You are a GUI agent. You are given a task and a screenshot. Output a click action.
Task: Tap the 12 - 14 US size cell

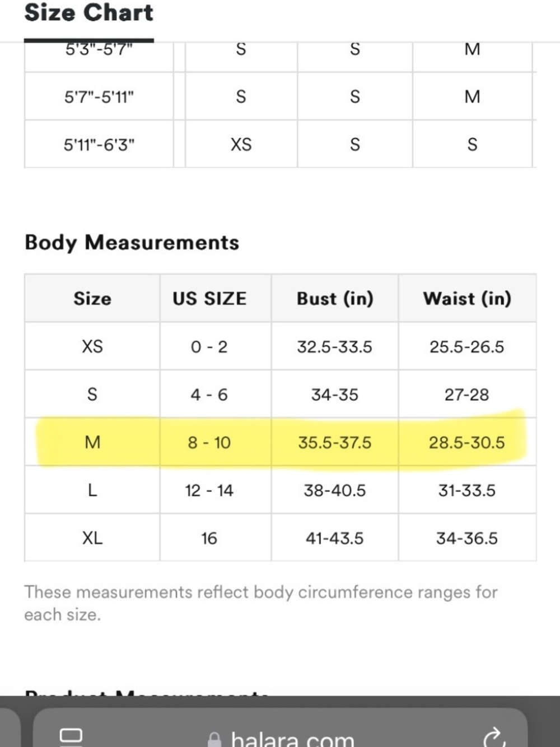click(x=209, y=490)
